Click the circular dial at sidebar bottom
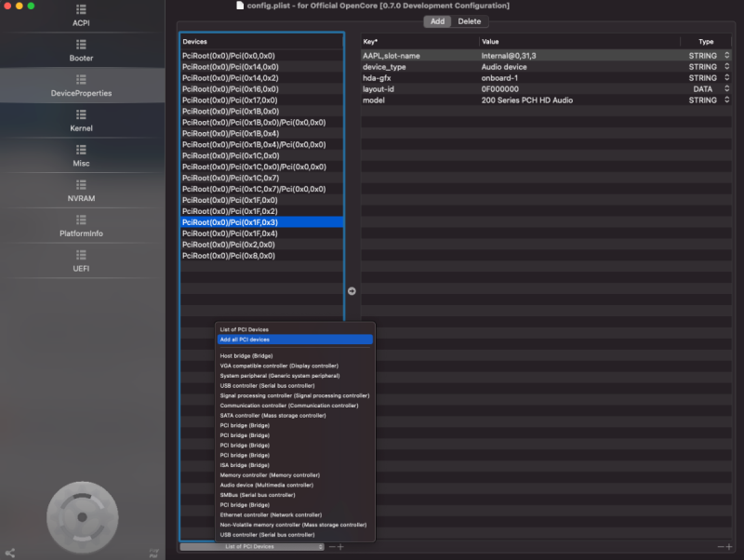Screen dimensions: 744x560 point(82,516)
